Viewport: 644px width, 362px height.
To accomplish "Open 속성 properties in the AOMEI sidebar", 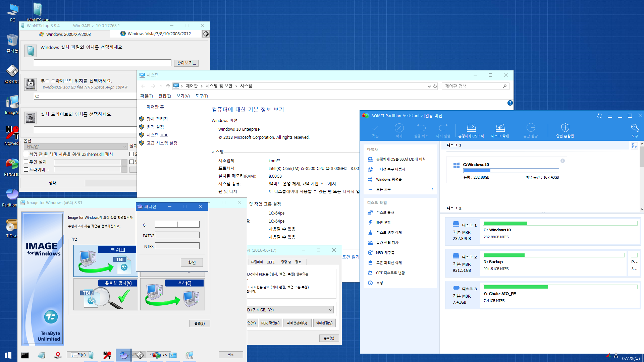I will pyautogui.click(x=375, y=283).
